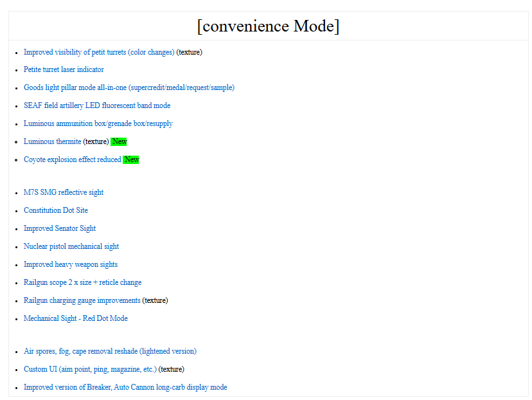The width and height of the screenshot is (532, 400).
Task: Open 'Custom UI (aim point, ping...)' link
Action: pyautogui.click(x=90, y=369)
